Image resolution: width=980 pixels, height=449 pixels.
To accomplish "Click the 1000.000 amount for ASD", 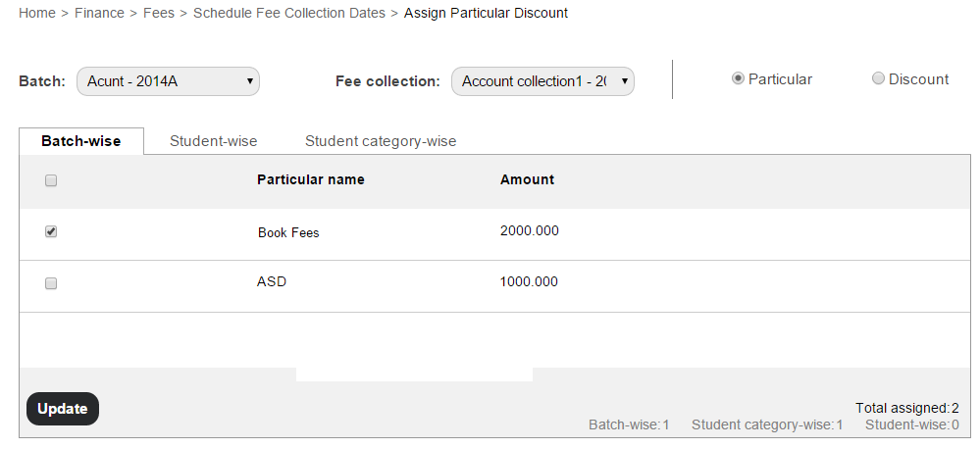I will 529,282.
